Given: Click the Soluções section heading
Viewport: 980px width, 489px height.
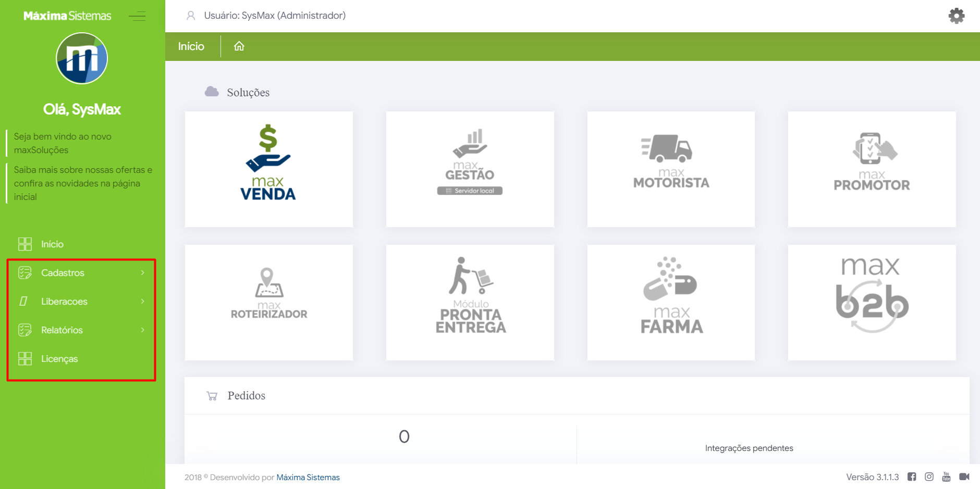Looking at the screenshot, I should (x=248, y=92).
